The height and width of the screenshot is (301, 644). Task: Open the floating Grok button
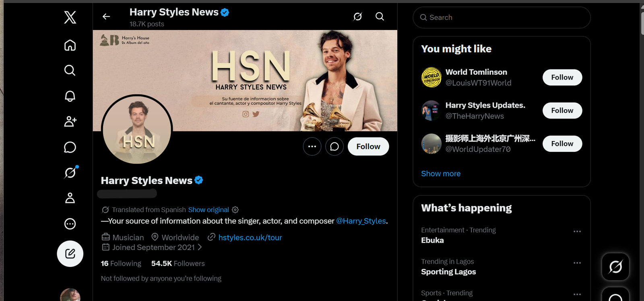615,267
